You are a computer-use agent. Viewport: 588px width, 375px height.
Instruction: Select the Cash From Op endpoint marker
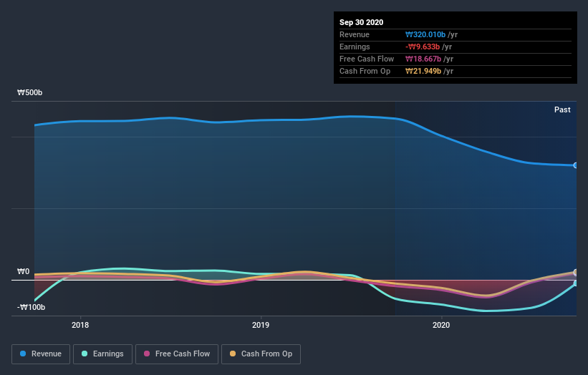click(575, 272)
